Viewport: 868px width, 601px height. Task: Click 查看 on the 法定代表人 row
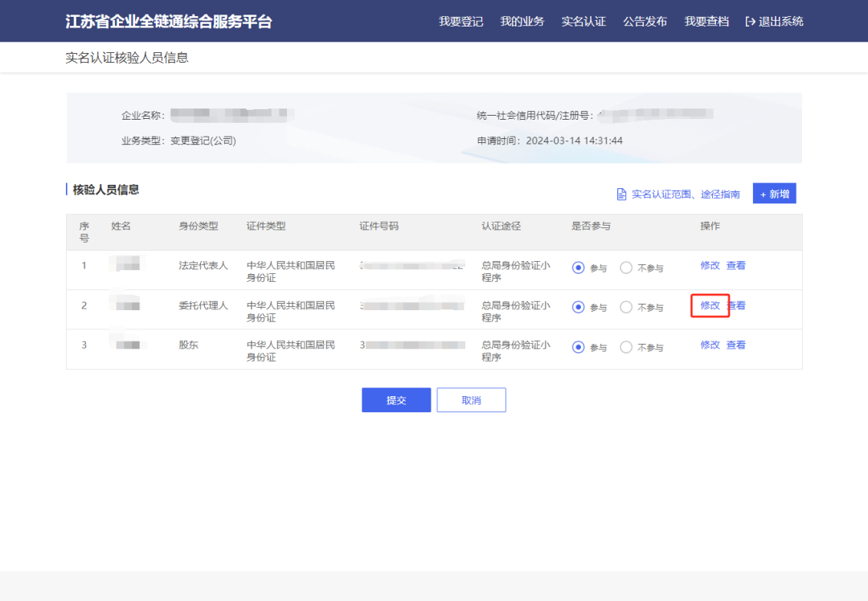[x=735, y=264]
